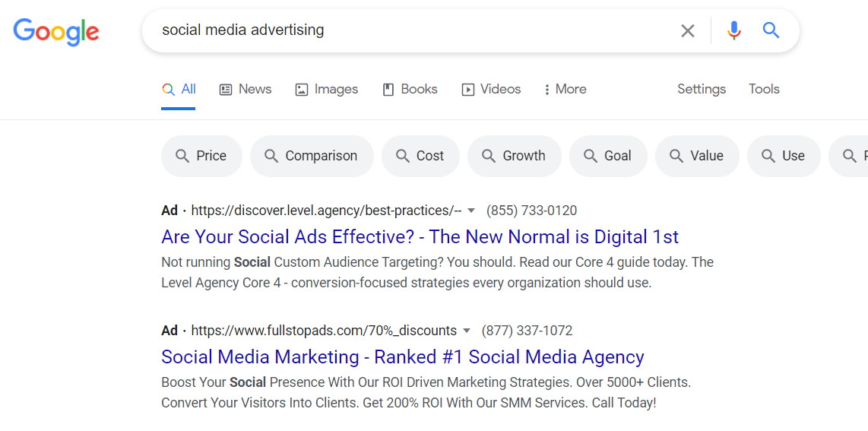The width and height of the screenshot is (868, 431).
Task: Select the Value suggestion chip
Action: (x=697, y=156)
